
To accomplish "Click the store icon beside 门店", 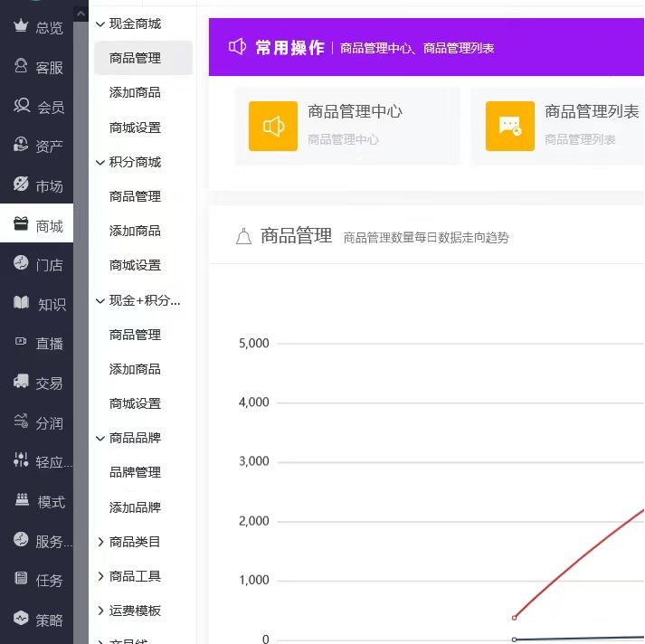I will coord(21,262).
